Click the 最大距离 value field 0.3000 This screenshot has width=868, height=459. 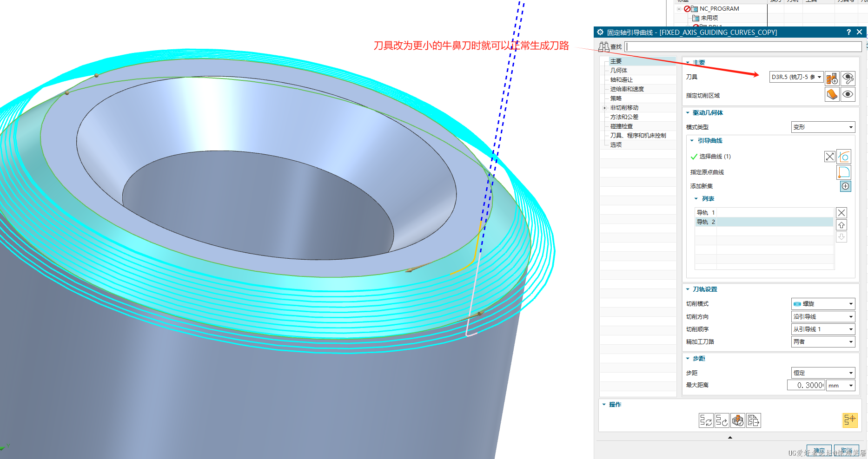[x=806, y=385]
